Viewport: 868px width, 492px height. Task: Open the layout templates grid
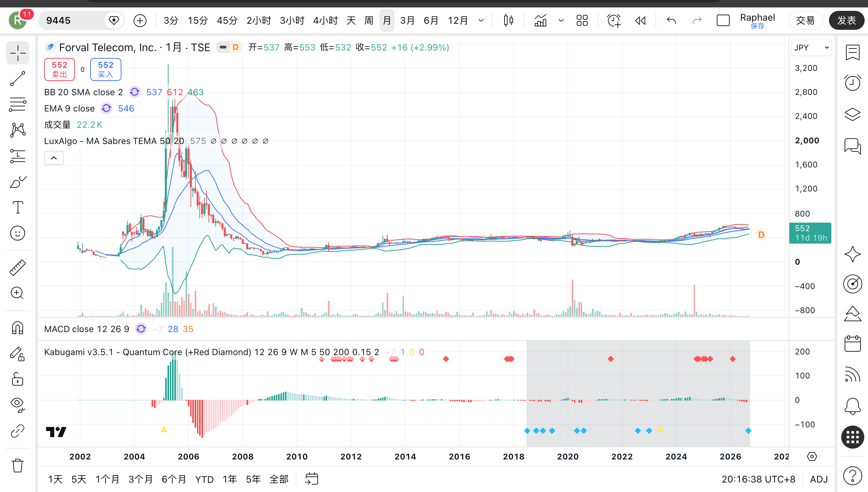582,21
